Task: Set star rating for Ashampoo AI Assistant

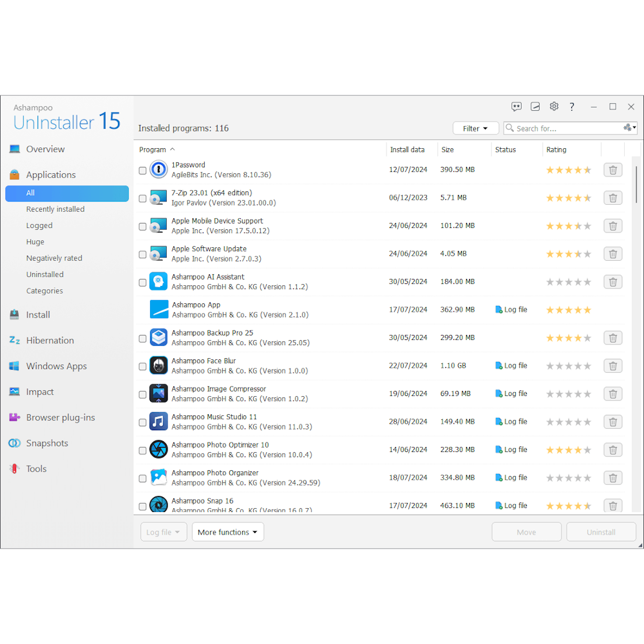Action: (569, 282)
